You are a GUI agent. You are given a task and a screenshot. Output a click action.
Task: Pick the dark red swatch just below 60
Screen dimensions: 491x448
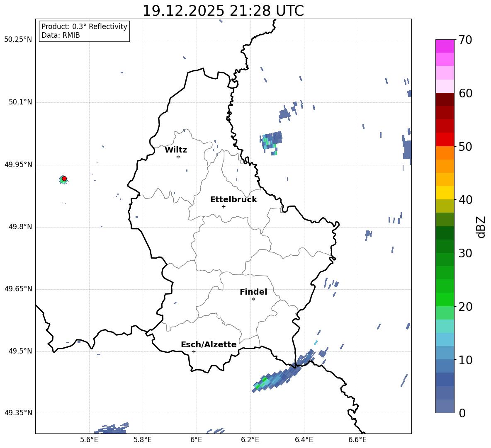tap(445, 99)
